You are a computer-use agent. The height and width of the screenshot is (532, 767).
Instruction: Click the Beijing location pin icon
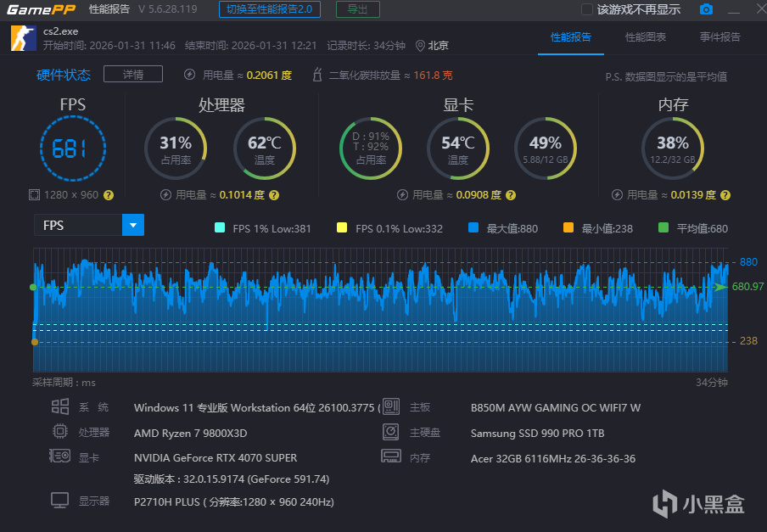pyautogui.click(x=420, y=46)
